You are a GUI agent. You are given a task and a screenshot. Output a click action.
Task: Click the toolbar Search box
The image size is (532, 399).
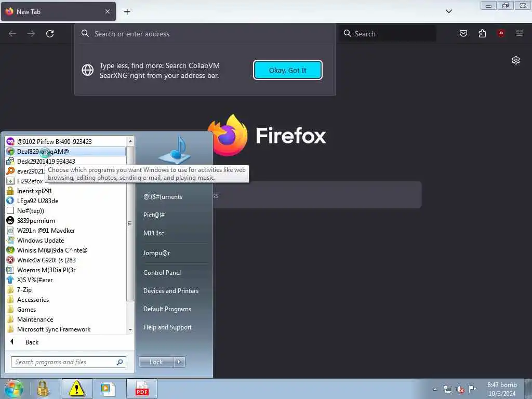click(388, 34)
